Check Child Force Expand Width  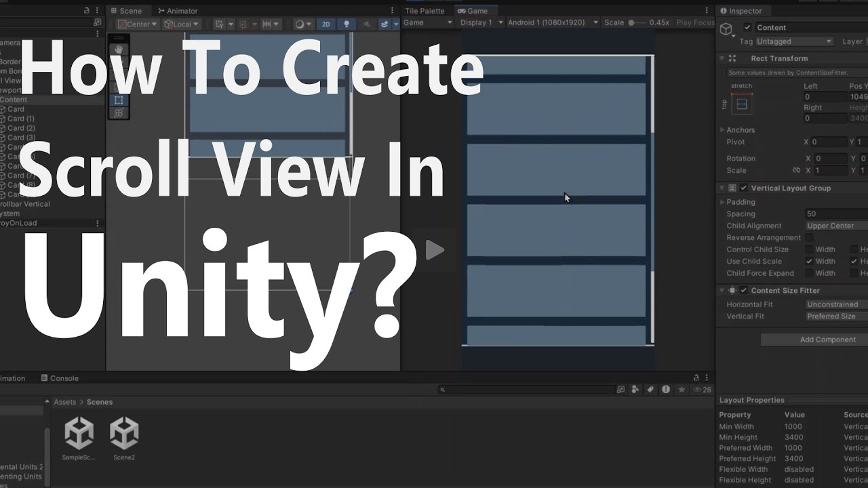pos(809,273)
